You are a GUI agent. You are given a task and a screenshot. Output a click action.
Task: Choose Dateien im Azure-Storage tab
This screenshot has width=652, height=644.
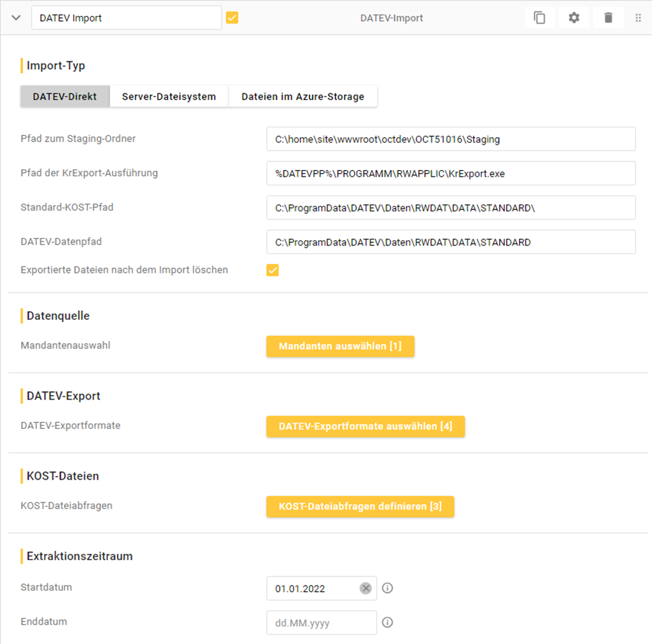(303, 97)
